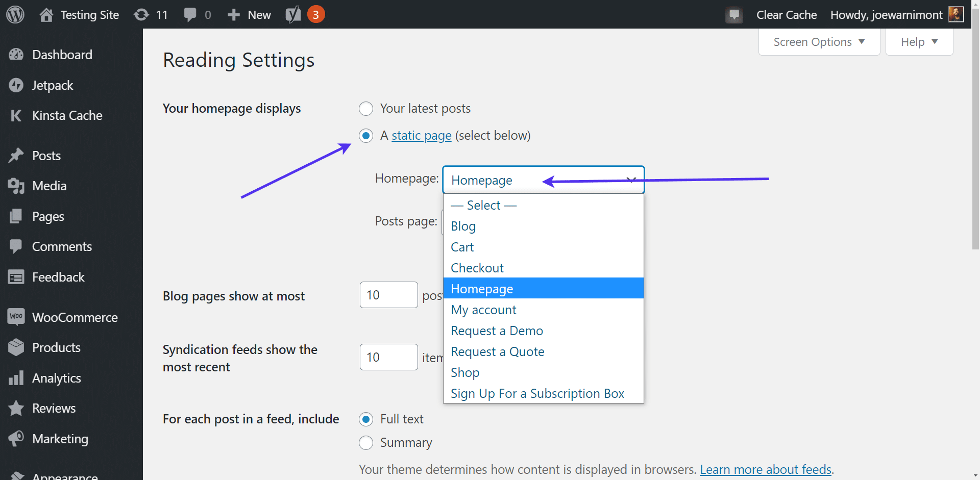This screenshot has height=480, width=980.
Task: Click the notification box icon near Clear Cache
Action: (x=734, y=15)
